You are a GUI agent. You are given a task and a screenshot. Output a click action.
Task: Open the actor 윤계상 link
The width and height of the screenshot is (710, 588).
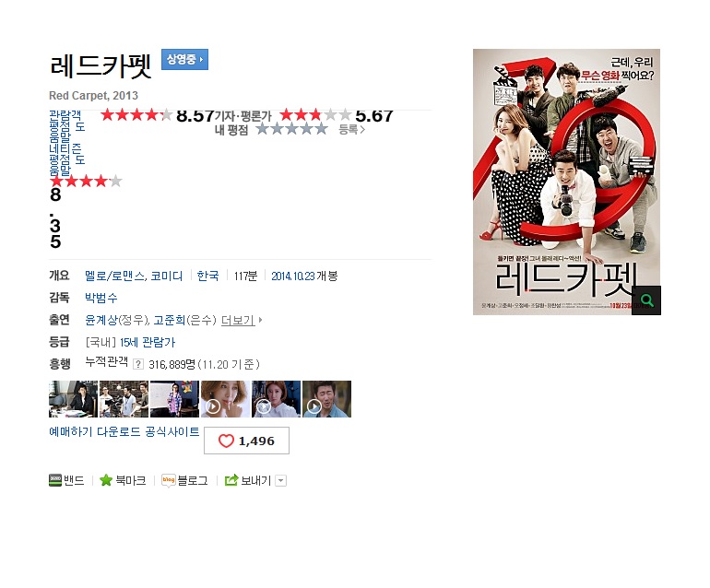click(101, 320)
